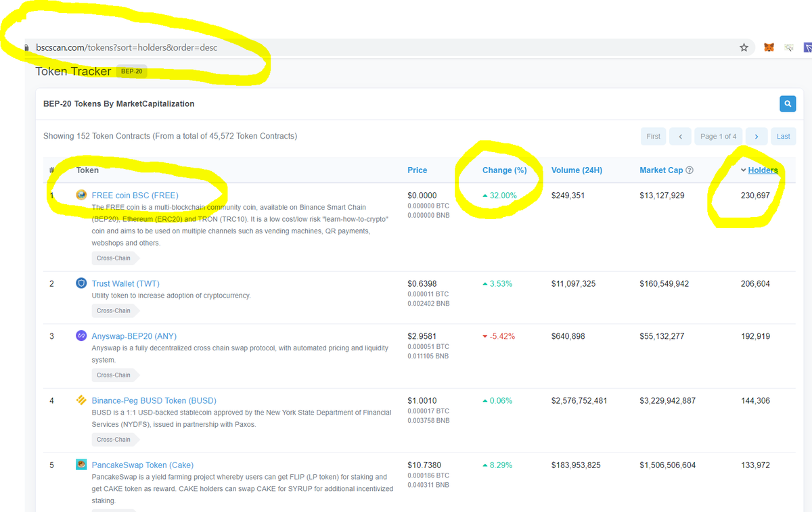Jump to the Last page

click(783, 136)
